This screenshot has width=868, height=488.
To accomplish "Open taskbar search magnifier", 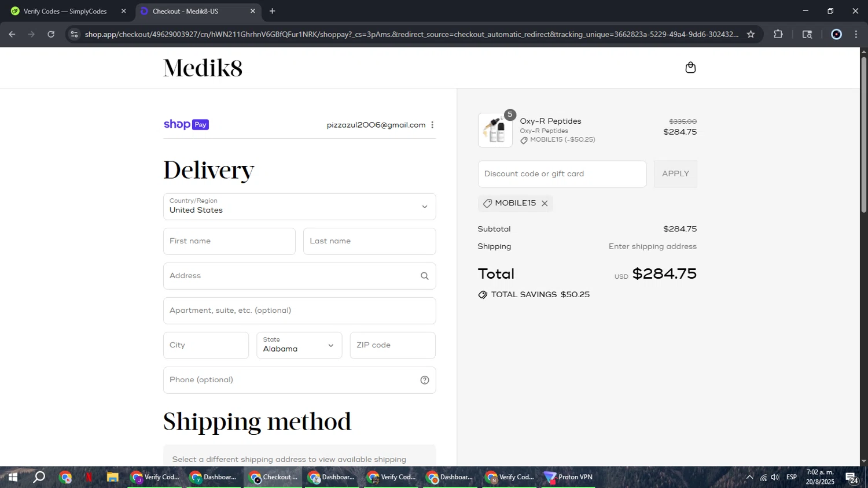I will [x=39, y=478].
